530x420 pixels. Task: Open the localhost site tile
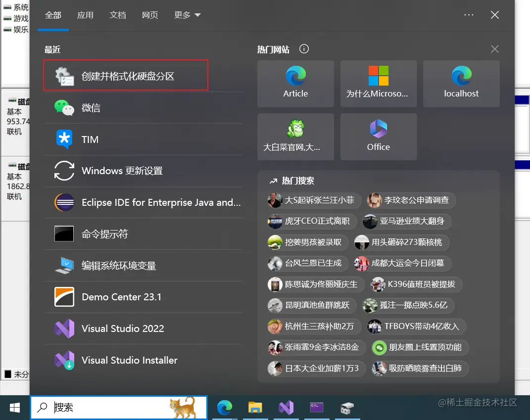click(x=461, y=84)
